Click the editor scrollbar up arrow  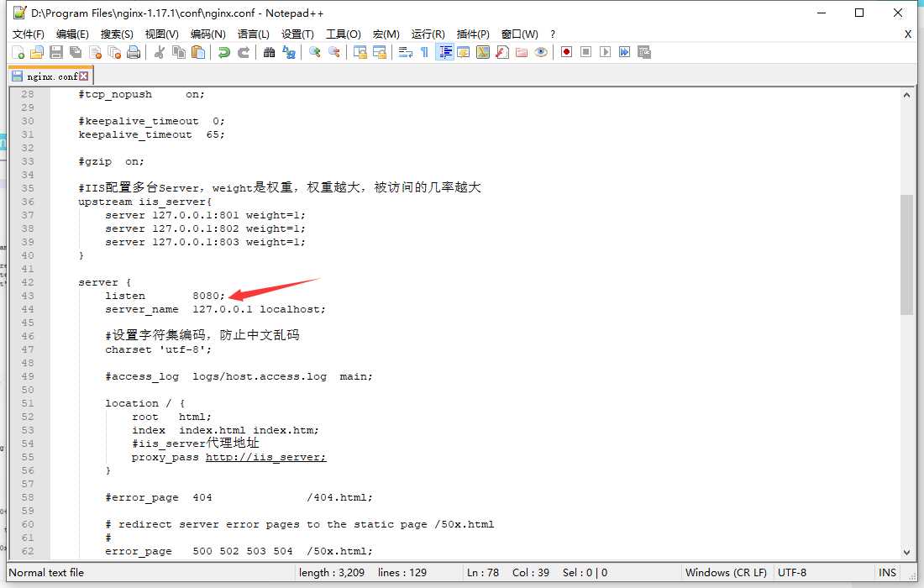(x=906, y=95)
